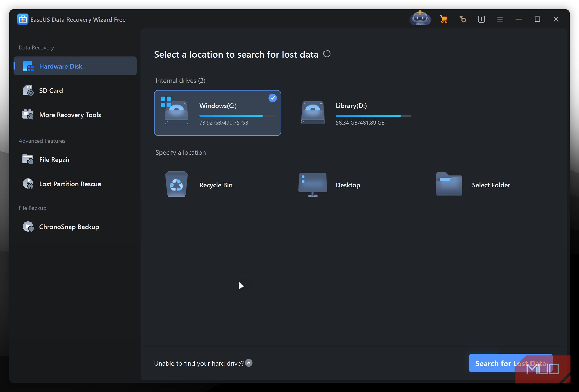
Task: Click the ChronoSnap Backup icon
Action: click(28, 227)
